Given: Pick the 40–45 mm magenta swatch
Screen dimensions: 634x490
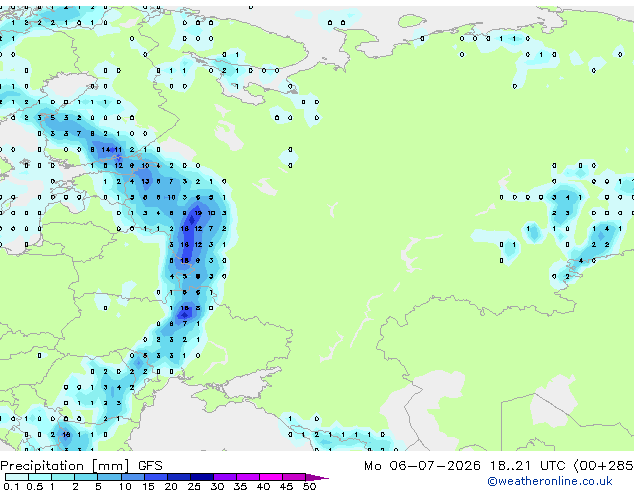Looking at the screenshot, I should (271, 477).
